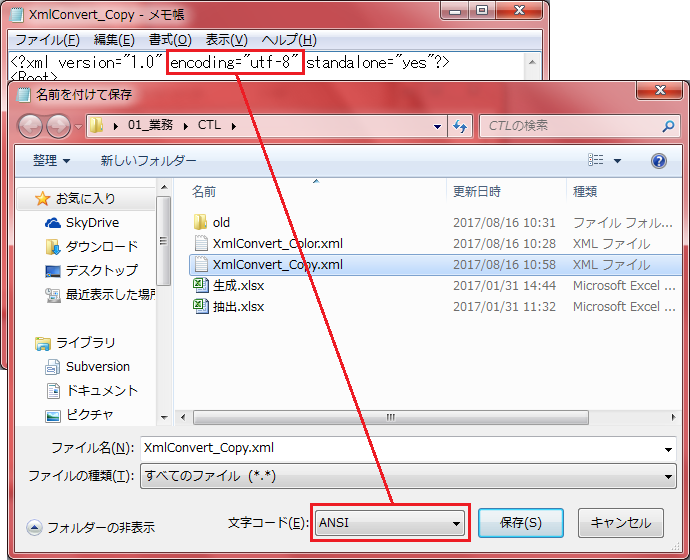
Task: Open the ファイル(F) menu in メモ帳
Action: (48, 40)
